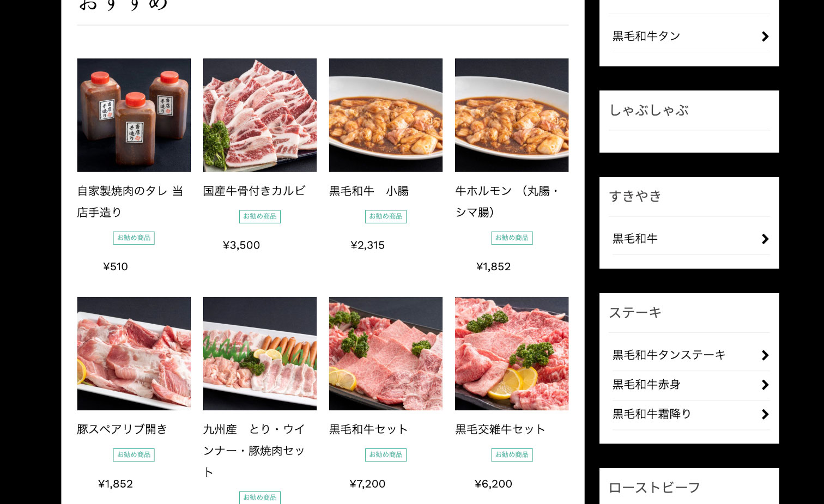Open the 牛ホルモン product photo

coord(512,115)
